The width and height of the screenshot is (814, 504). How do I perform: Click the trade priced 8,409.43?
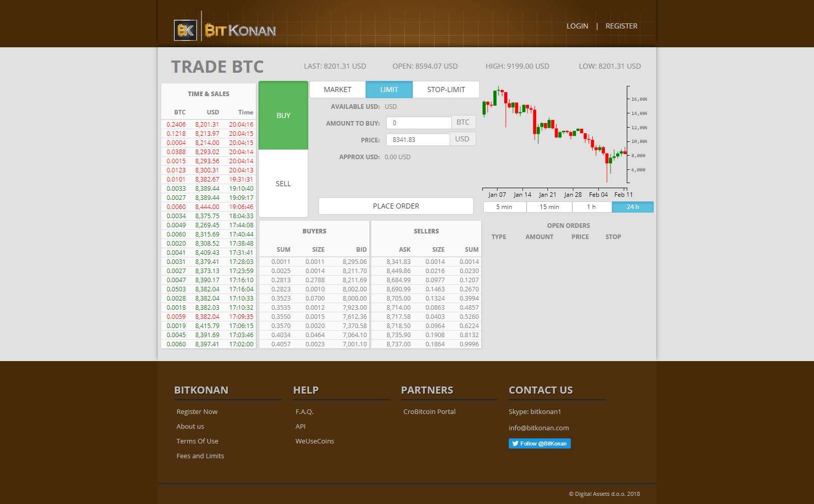tap(209, 253)
